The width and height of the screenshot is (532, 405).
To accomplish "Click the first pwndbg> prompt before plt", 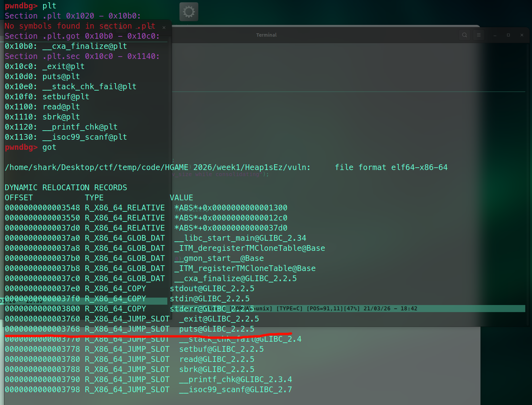I will [21, 6].
